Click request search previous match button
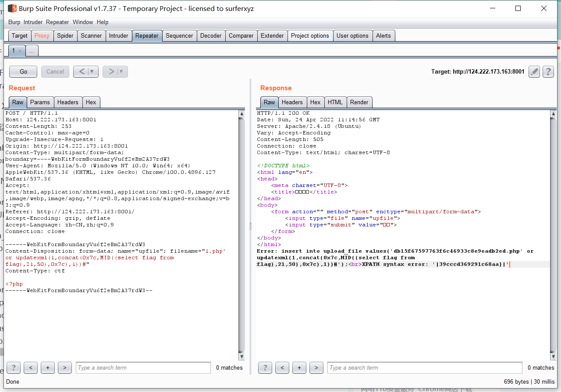This screenshot has width=561, height=392. [x=31, y=367]
